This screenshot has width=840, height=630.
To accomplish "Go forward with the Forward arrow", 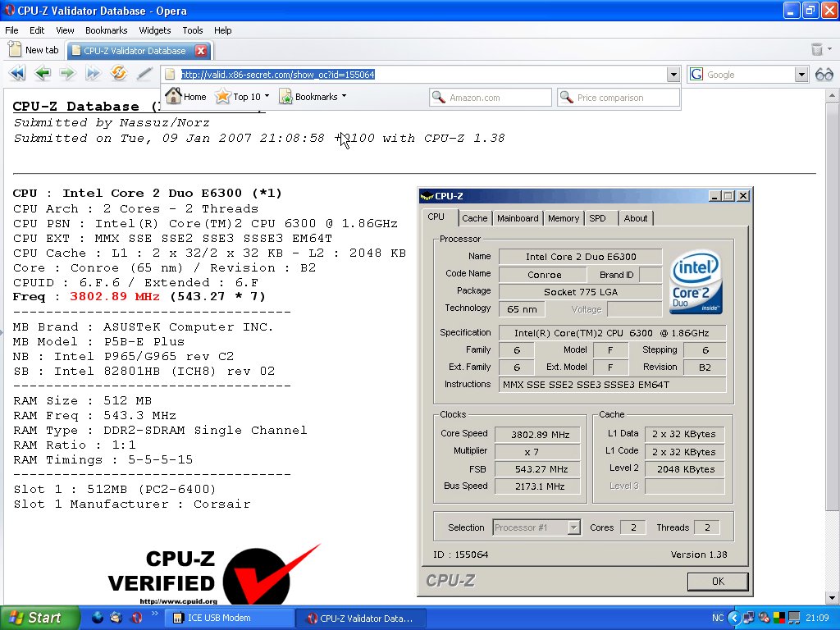I will 67,73.
